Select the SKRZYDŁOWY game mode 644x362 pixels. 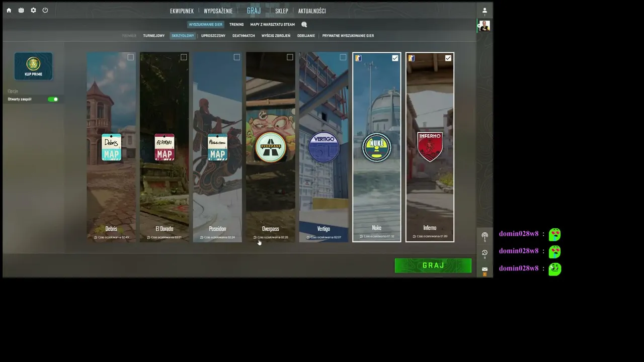pyautogui.click(x=183, y=36)
